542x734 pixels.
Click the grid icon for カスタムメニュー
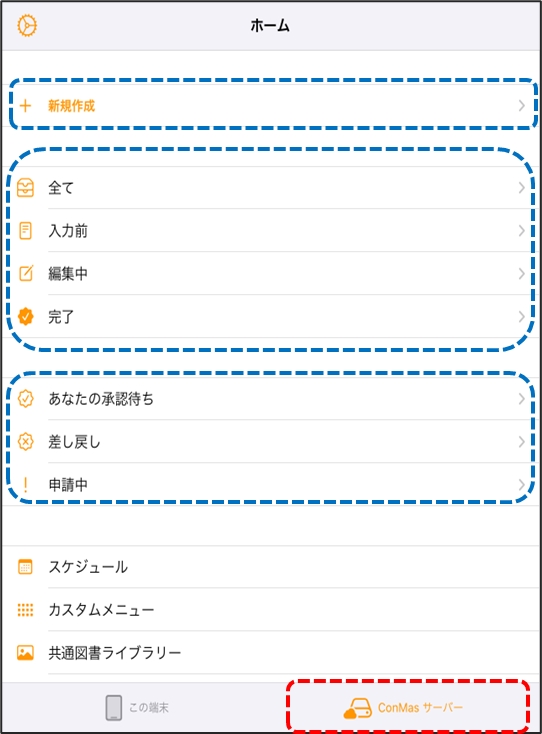pyautogui.click(x=25, y=609)
